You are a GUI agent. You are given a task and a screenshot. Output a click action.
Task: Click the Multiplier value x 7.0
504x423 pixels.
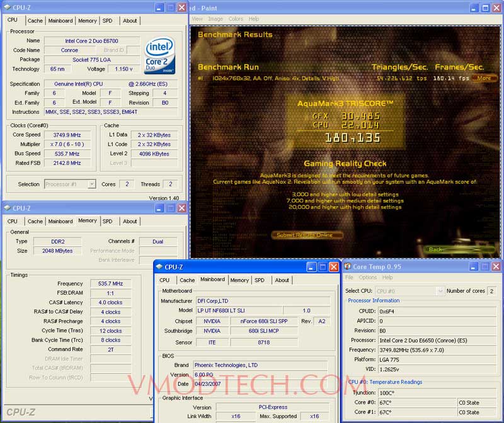[67, 144]
